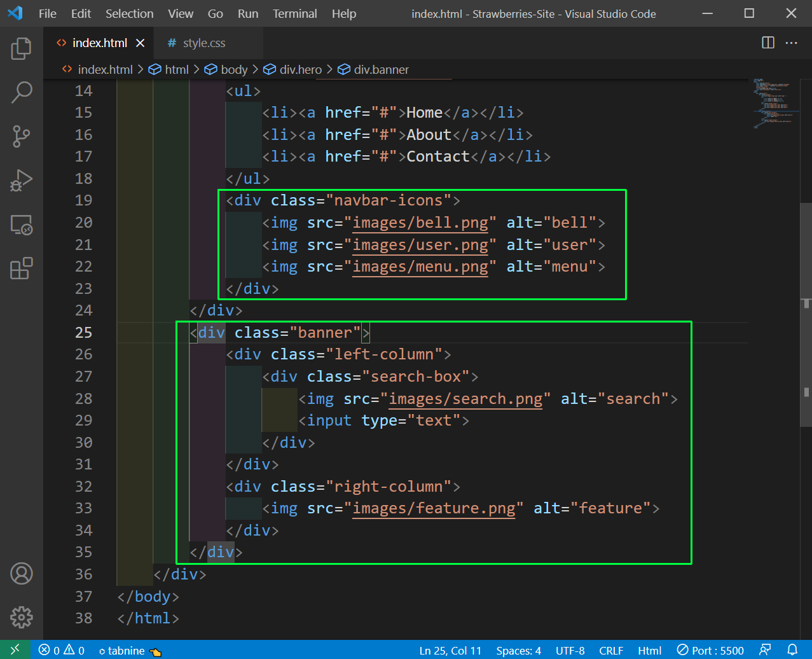This screenshot has width=812, height=659.
Task: Open the editor More Actions menu
Action: pos(792,43)
